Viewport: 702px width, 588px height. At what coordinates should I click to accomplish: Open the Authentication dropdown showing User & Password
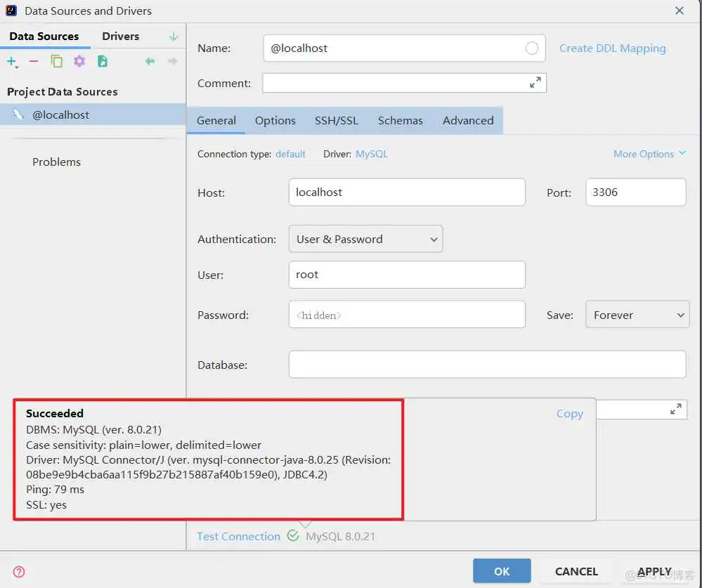[365, 239]
